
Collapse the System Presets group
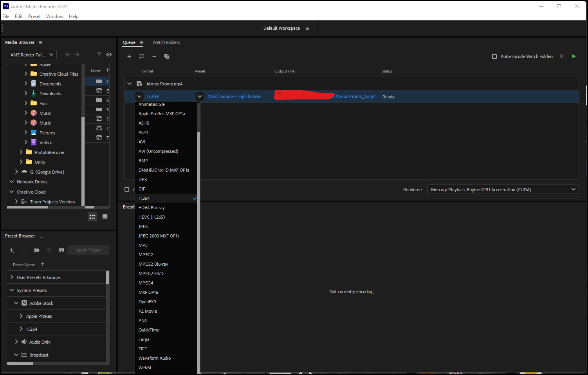click(x=12, y=290)
